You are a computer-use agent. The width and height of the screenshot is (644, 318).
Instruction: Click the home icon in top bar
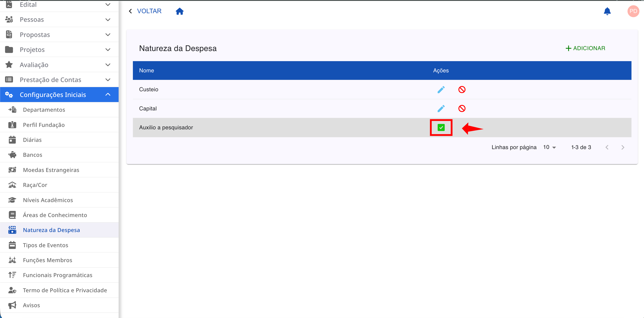coord(179,11)
